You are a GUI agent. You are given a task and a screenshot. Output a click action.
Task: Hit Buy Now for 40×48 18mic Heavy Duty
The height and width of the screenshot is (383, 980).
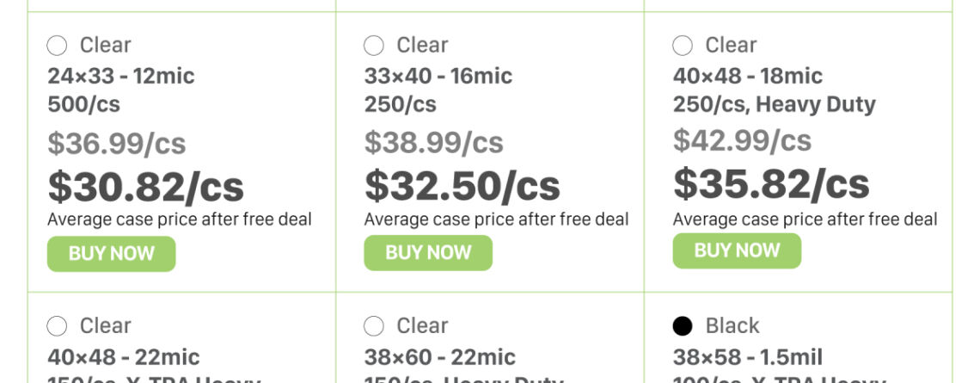(737, 250)
